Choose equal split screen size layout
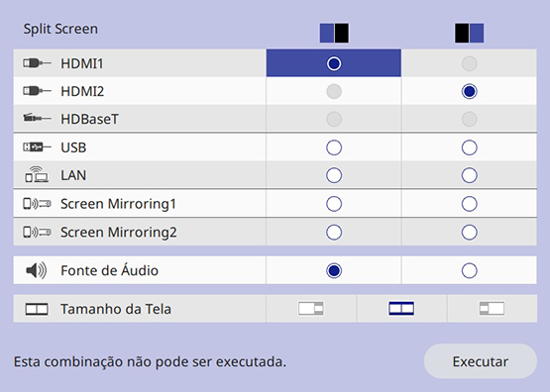This screenshot has width=550, height=392. (x=401, y=309)
